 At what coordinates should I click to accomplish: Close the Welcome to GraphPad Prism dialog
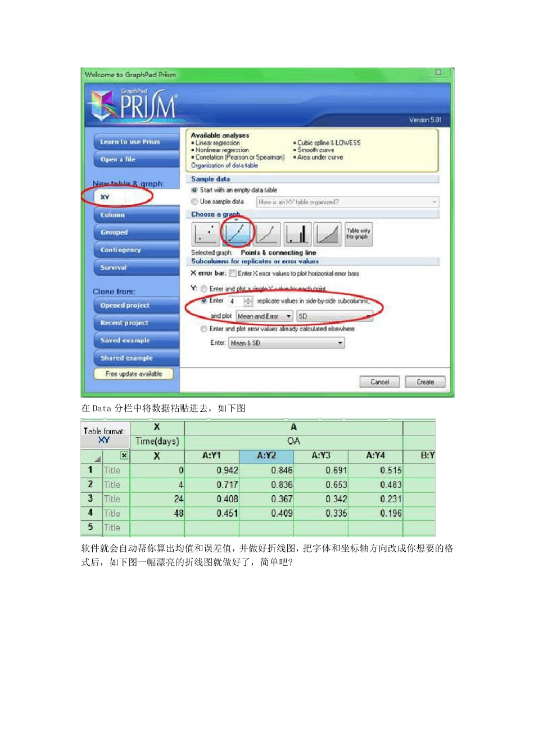pyautogui.click(x=438, y=73)
